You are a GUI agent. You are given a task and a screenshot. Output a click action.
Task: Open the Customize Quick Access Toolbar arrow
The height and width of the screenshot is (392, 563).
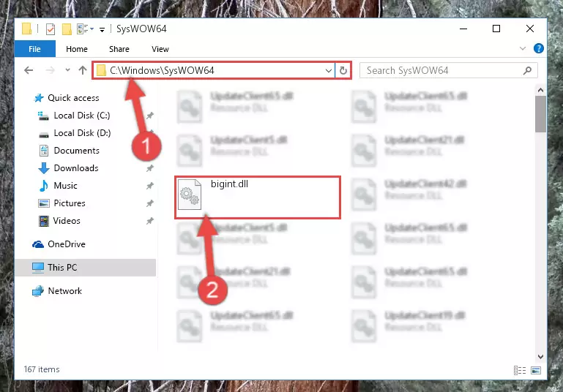pos(102,30)
